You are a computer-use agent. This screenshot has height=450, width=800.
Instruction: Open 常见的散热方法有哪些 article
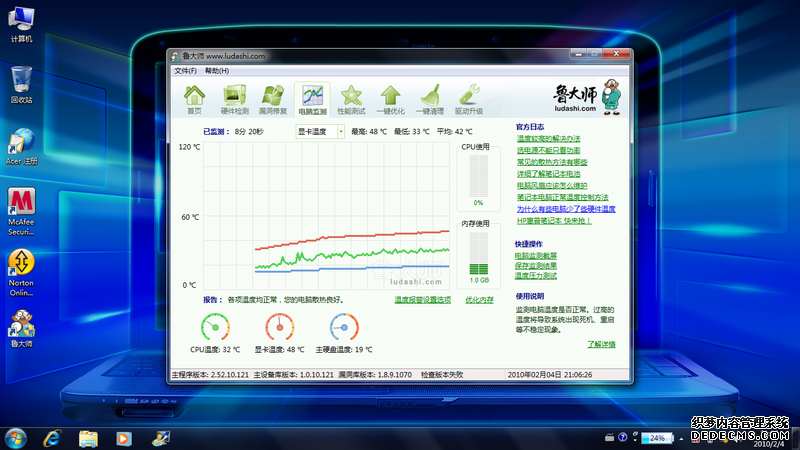[x=552, y=162]
